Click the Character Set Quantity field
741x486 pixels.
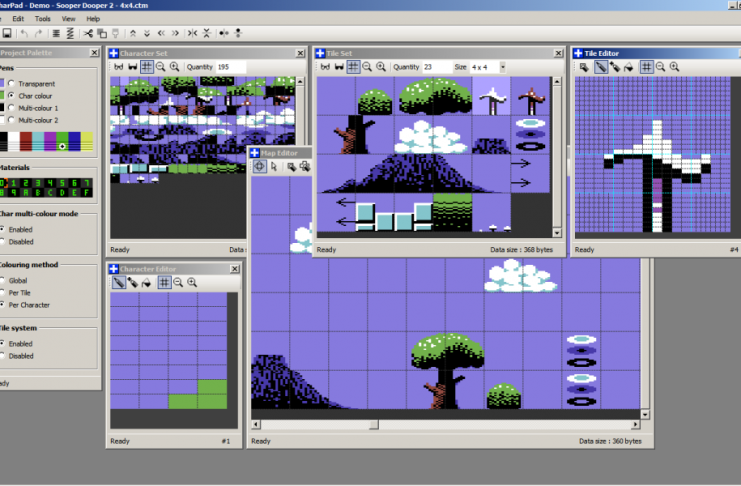click(x=231, y=67)
